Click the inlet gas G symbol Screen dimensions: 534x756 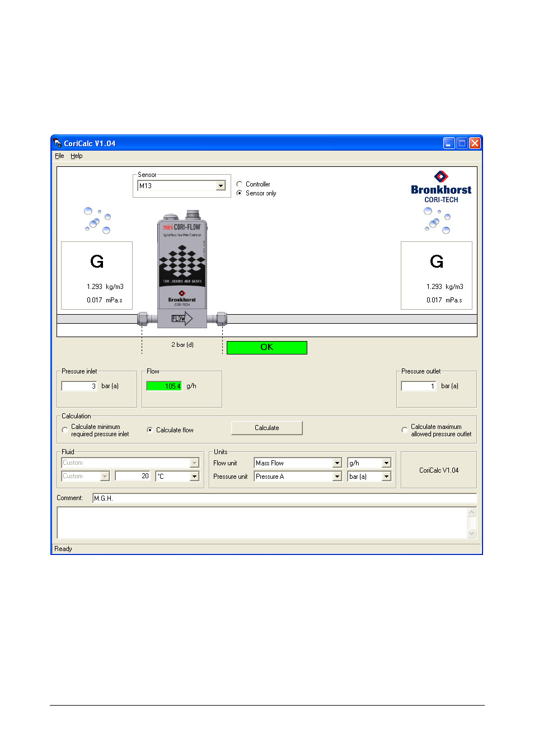[x=97, y=262]
